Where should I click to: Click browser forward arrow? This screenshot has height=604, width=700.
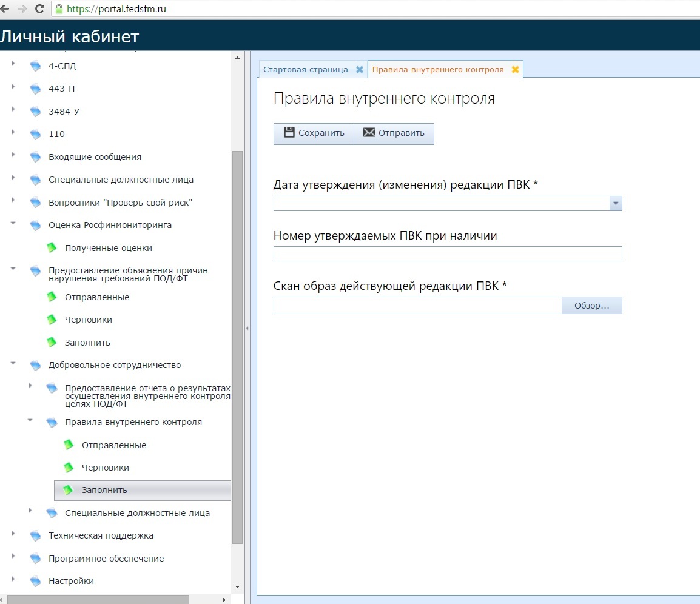(22, 8)
